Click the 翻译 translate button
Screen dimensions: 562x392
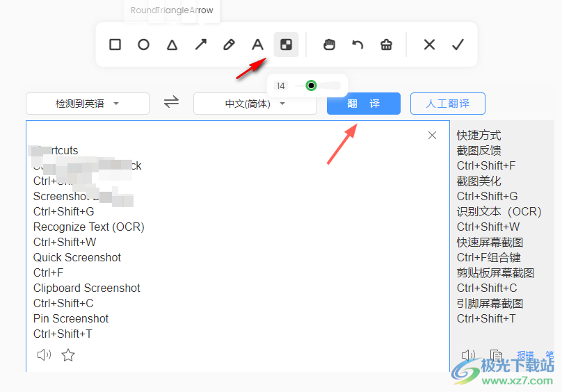[x=364, y=104]
